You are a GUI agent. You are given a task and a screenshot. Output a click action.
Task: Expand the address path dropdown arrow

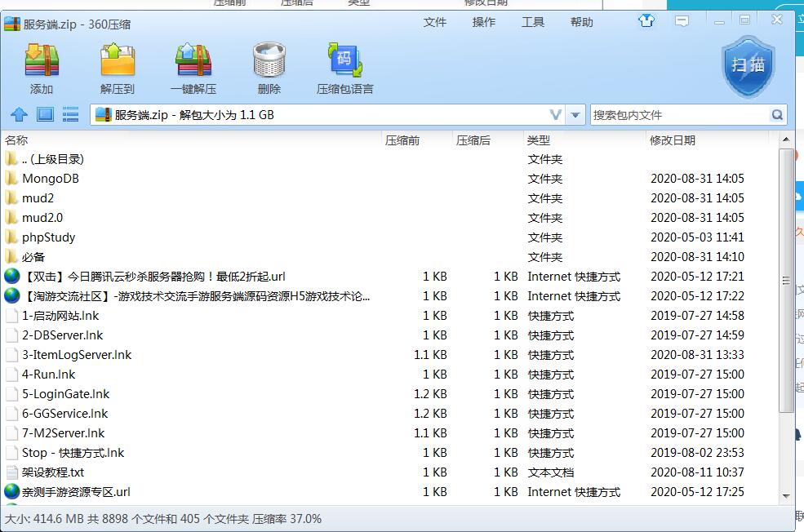[576, 115]
